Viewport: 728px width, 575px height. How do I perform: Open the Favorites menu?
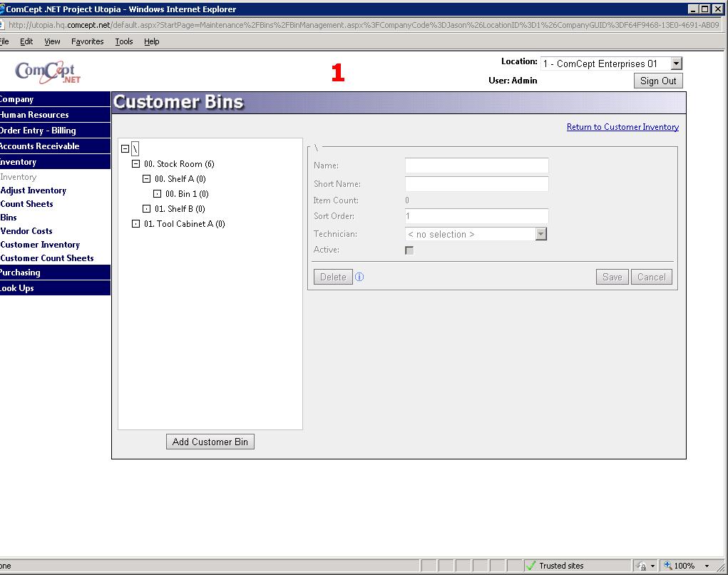(x=87, y=41)
